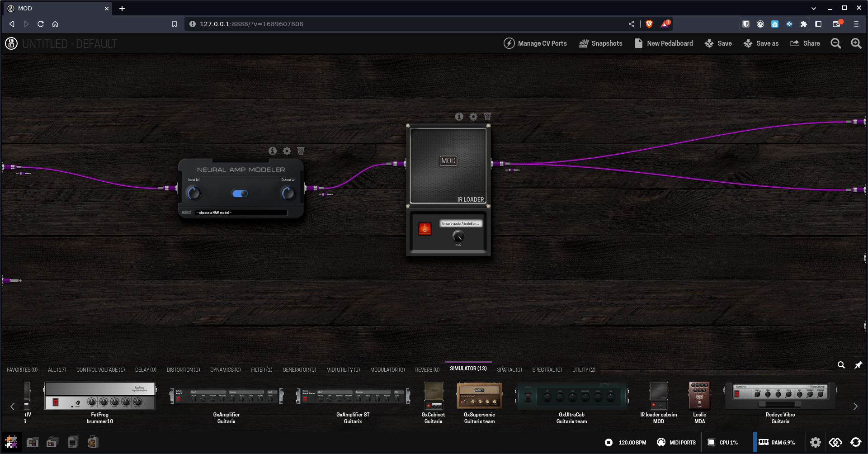This screenshot has width=868, height=454.
Task: Click Save as
Action: [761, 43]
